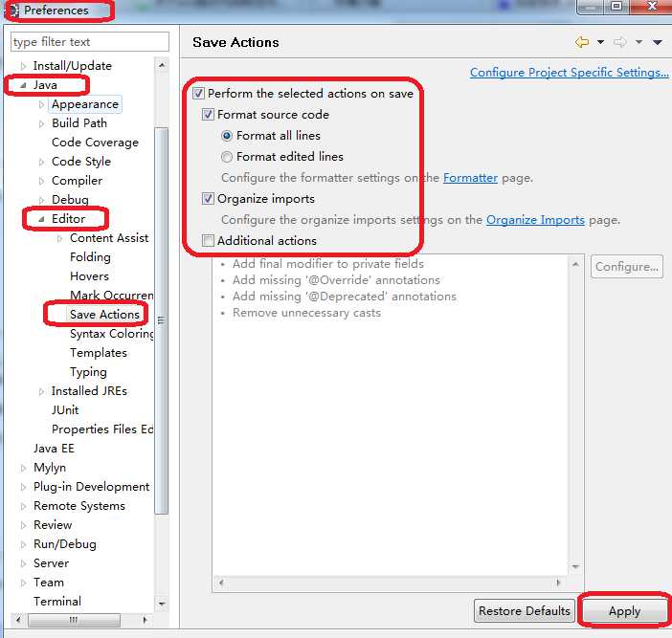Expand the Compiler node arrow

coord(41,181)
